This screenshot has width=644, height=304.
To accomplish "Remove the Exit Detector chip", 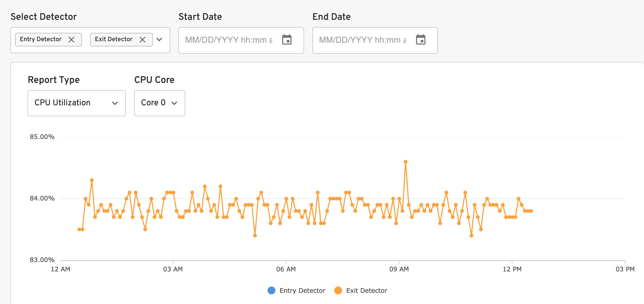I will click(143, 40).
